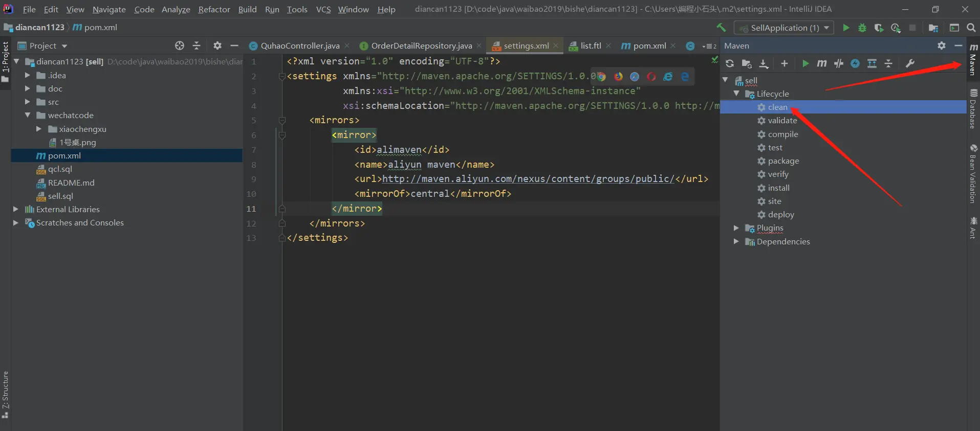The image size is (980, 431).
Task: Start debugging with the bug icon
Action: 862,28
